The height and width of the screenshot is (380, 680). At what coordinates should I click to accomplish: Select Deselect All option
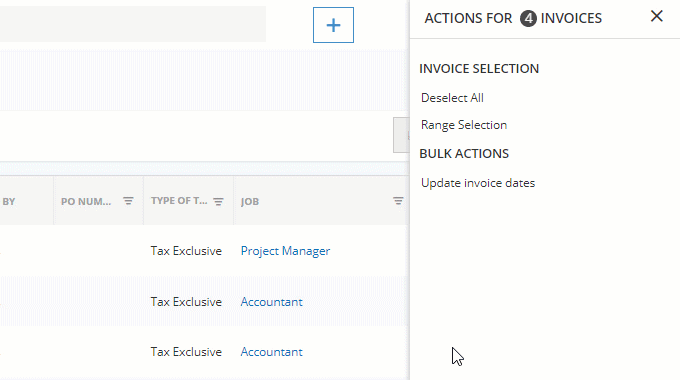pos(452,98)
